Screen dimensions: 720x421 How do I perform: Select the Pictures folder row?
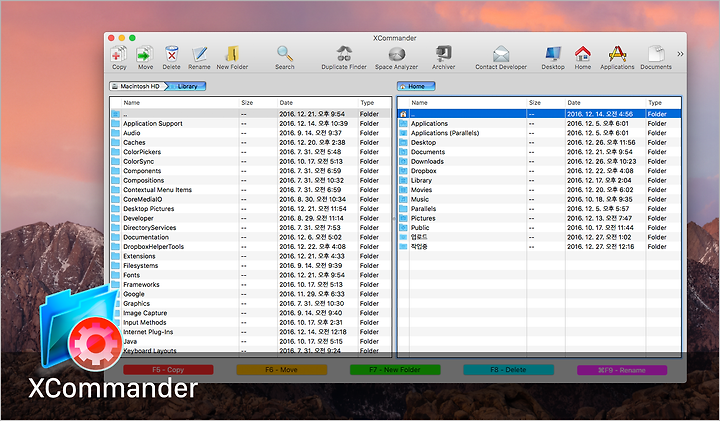pos(540,218)
